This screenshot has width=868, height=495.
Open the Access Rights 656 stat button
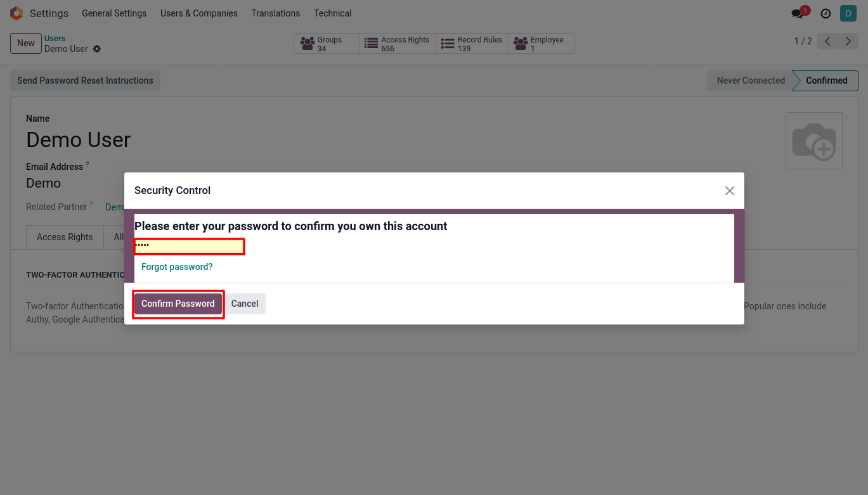coord(398,44)
